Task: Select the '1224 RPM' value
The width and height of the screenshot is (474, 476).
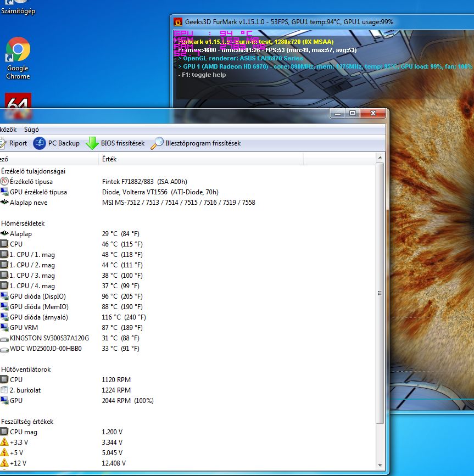Action: pos(116,390)
